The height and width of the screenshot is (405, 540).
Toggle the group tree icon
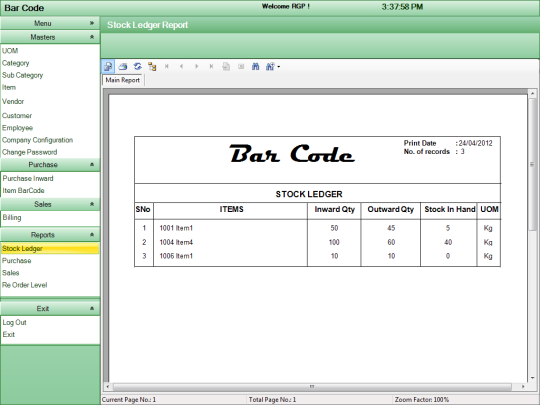tap(152, 66)
